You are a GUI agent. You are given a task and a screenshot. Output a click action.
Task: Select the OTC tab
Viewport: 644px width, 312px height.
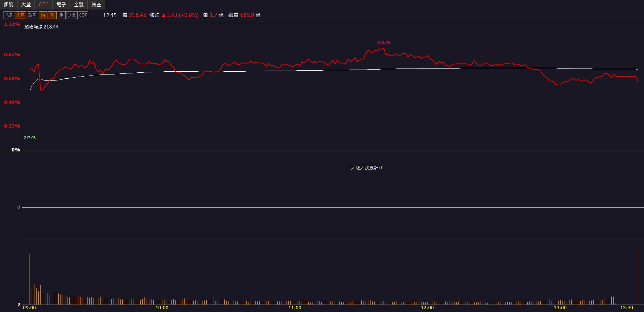pos(44,5)
